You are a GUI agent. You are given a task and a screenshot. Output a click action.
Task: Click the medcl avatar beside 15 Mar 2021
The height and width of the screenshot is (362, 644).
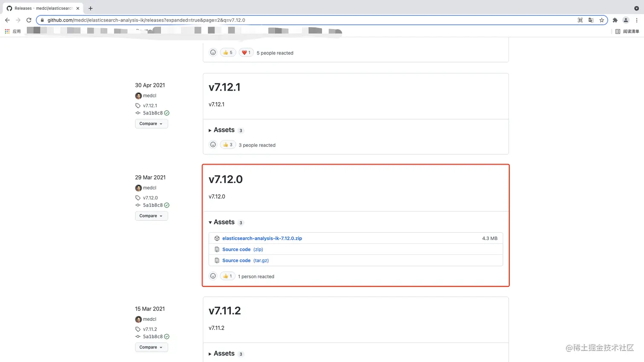pyautogui.click(x=138, y=319)
